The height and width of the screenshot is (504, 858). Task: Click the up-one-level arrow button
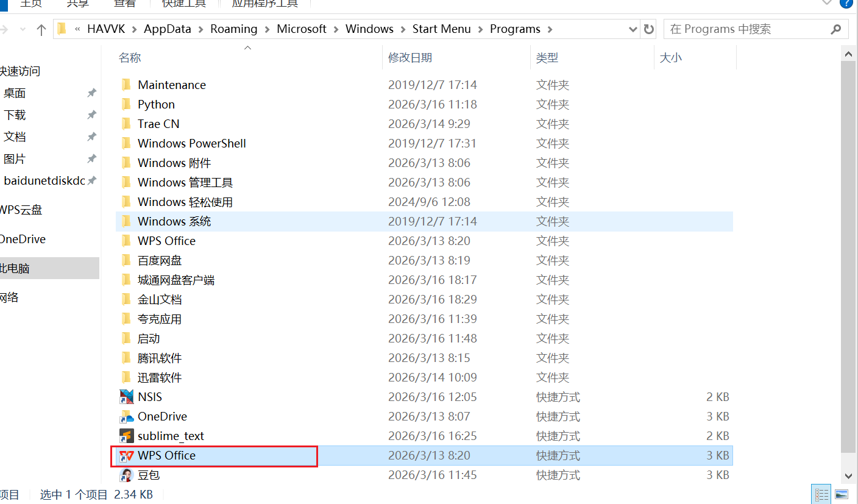coord(41,29)
